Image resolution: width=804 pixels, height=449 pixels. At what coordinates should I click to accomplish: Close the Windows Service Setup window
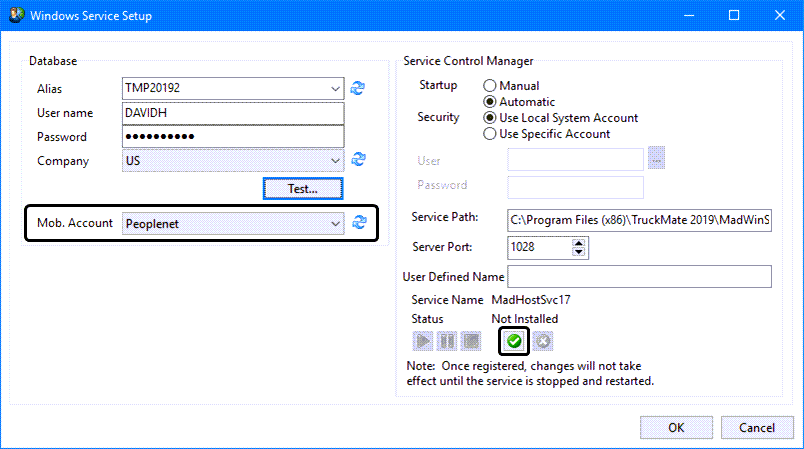coord(780,15)
